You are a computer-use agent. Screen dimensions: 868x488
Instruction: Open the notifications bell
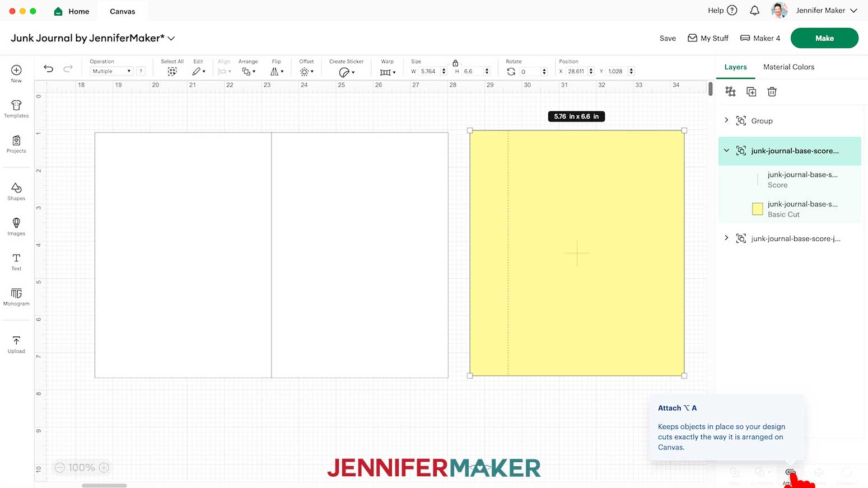click(x=754, y=10)
